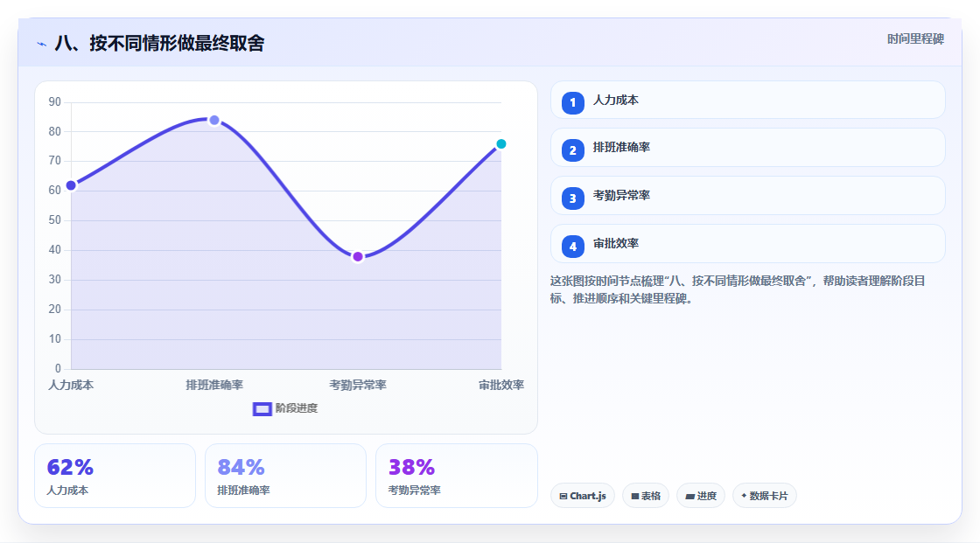Click the x-axis label 审批效率

click(x=501, y=385)
